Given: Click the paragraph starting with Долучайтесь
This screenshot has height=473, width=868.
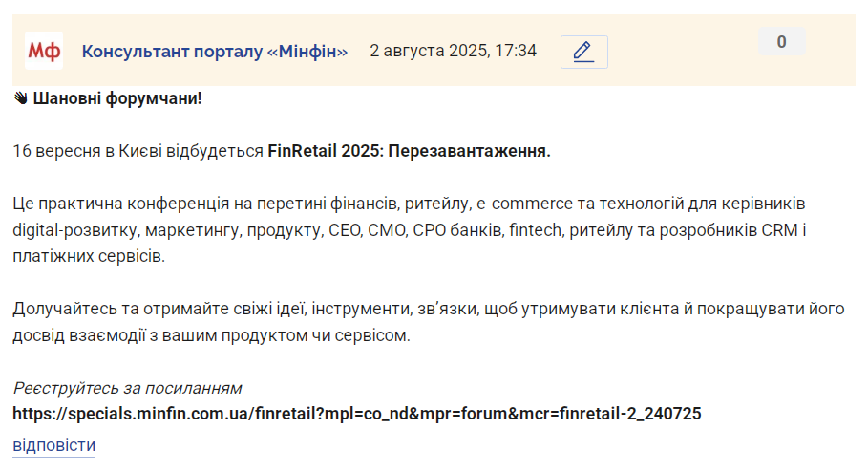Looking at the screenshot, I should [x=429, y=322].
